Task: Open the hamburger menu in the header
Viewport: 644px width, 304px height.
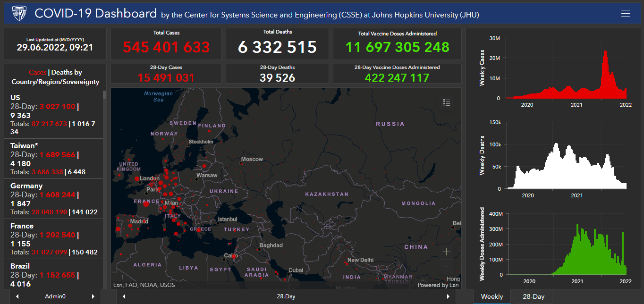Action: 626,13
